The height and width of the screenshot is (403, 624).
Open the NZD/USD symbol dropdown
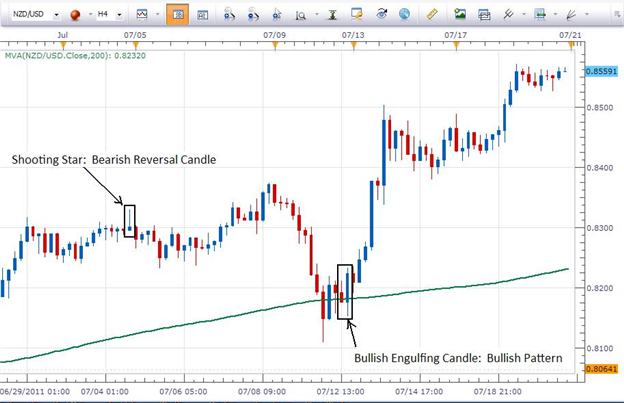(x=57, y=15)
